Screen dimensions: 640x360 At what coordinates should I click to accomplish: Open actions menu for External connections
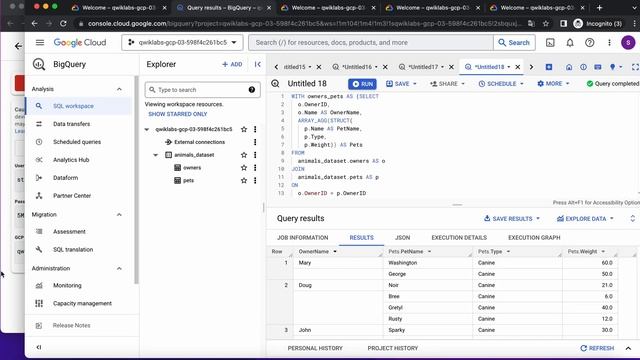tap(255, 142)
